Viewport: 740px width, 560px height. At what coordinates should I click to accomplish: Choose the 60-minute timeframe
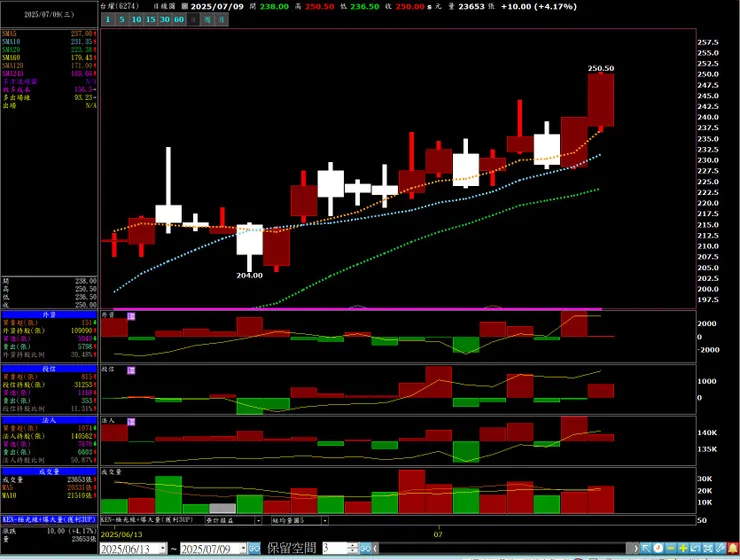pos(179,19)
